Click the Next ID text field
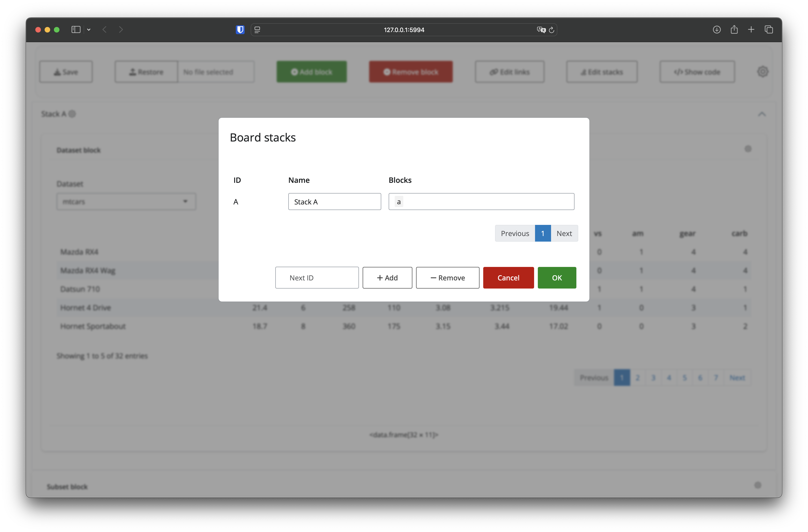Image resolution: width=808 pixels, height=532 pixels. point(317,278)
